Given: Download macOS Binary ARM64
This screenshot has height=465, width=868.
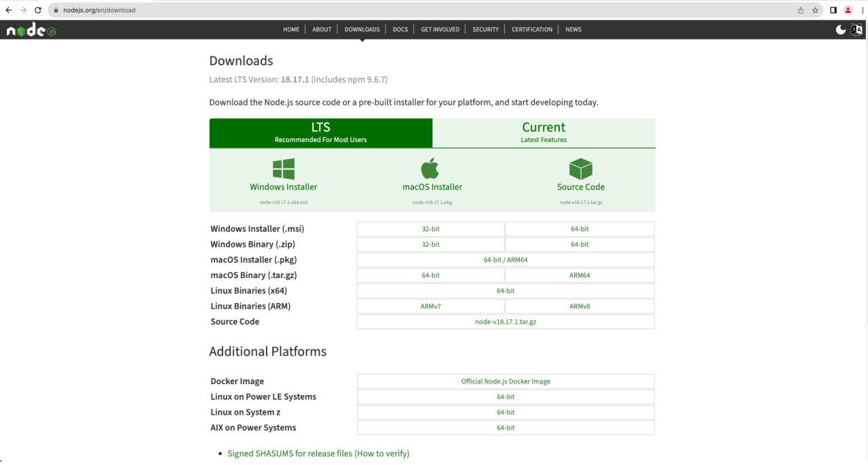Looking at the screenshot, I should (x=580, y=275).
